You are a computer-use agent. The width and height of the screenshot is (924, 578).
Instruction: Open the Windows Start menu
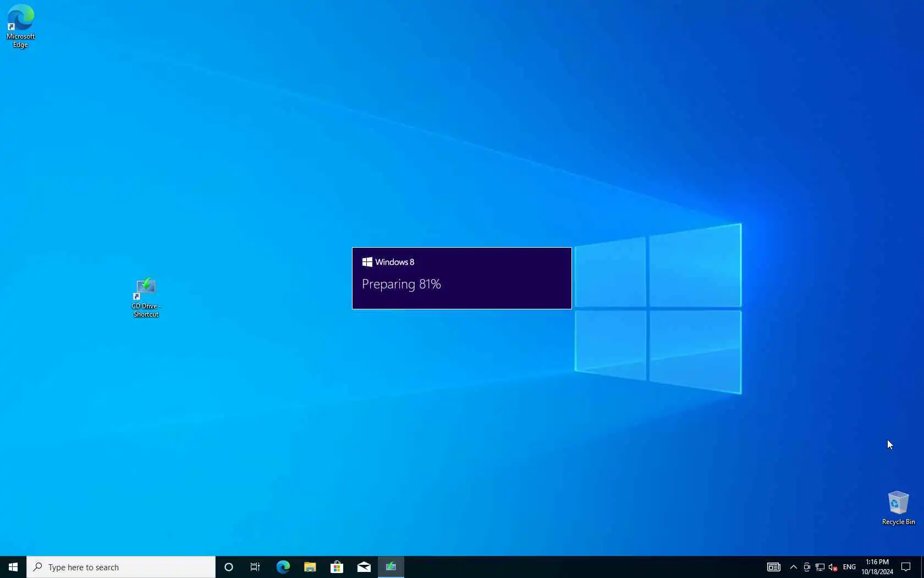point(13,567)
